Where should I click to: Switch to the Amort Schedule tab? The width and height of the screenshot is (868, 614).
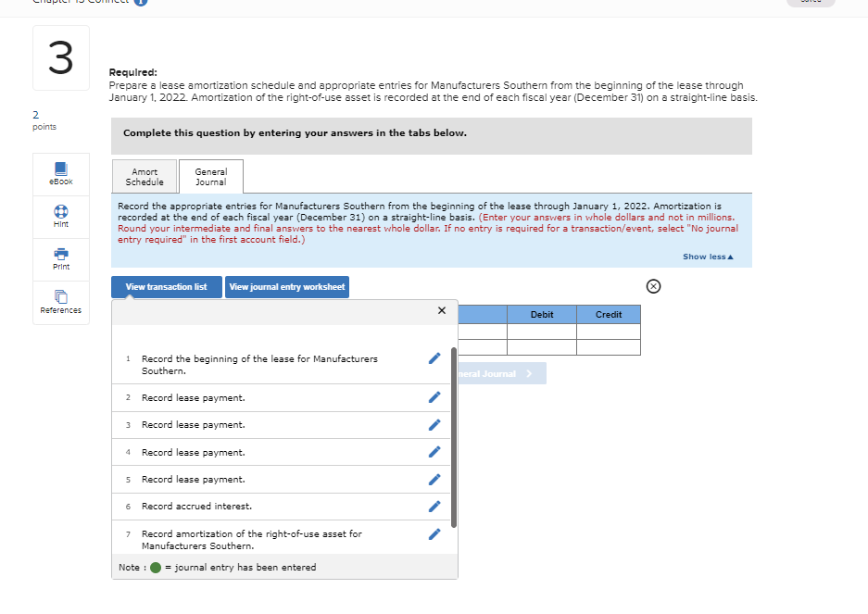144,176
